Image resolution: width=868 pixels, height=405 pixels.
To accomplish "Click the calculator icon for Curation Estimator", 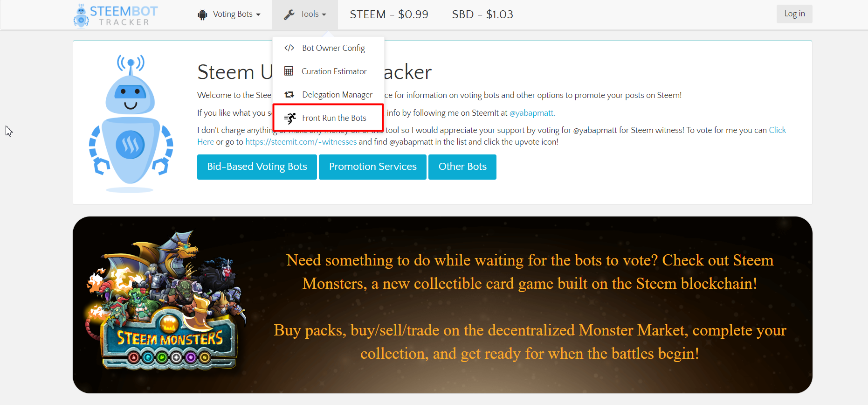I will click(x=289, y=71).
